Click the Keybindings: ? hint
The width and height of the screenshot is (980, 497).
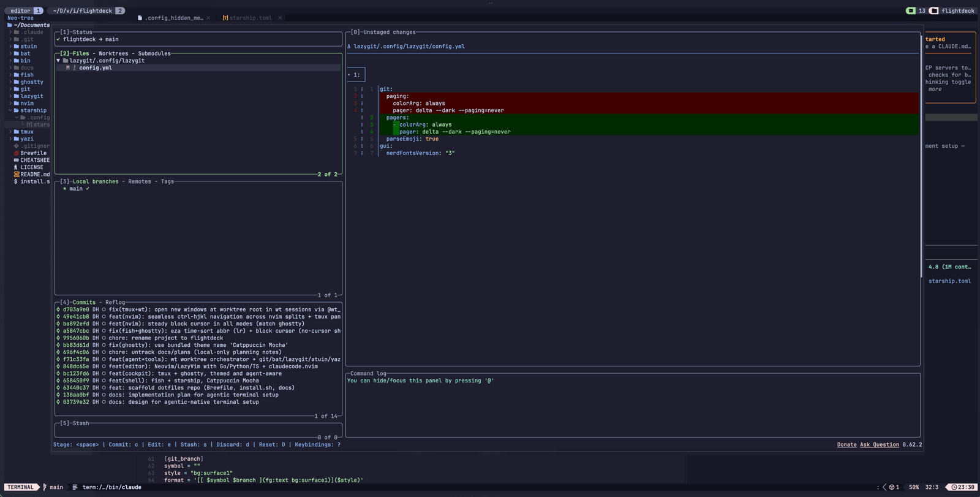tap(317, 445)
